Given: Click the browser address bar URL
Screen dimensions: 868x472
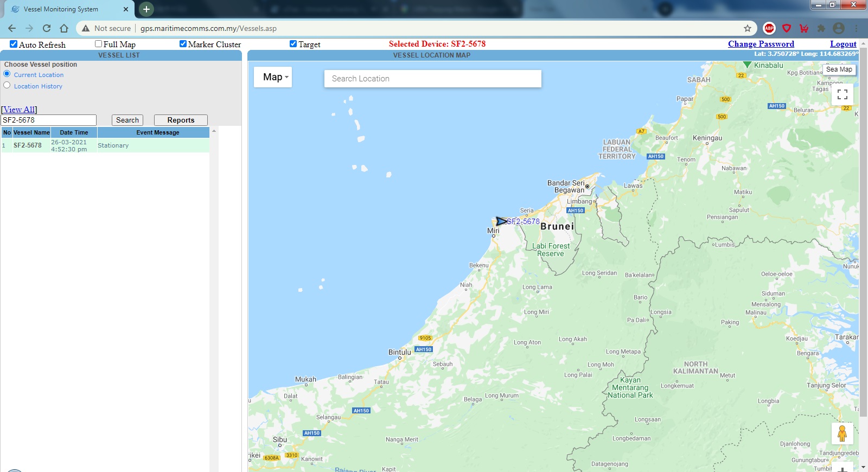Looking at the screenshot, I should click(208, 28).
